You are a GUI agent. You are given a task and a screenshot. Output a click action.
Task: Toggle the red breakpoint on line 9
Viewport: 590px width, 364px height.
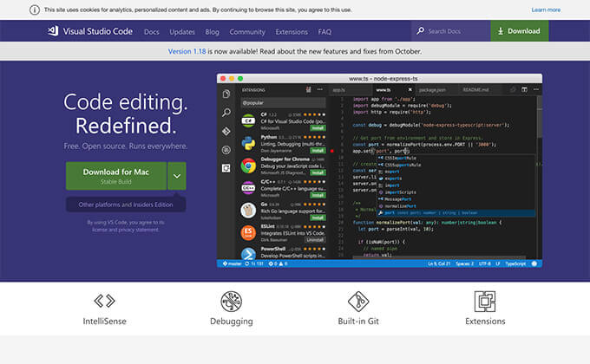coord(331,151)
